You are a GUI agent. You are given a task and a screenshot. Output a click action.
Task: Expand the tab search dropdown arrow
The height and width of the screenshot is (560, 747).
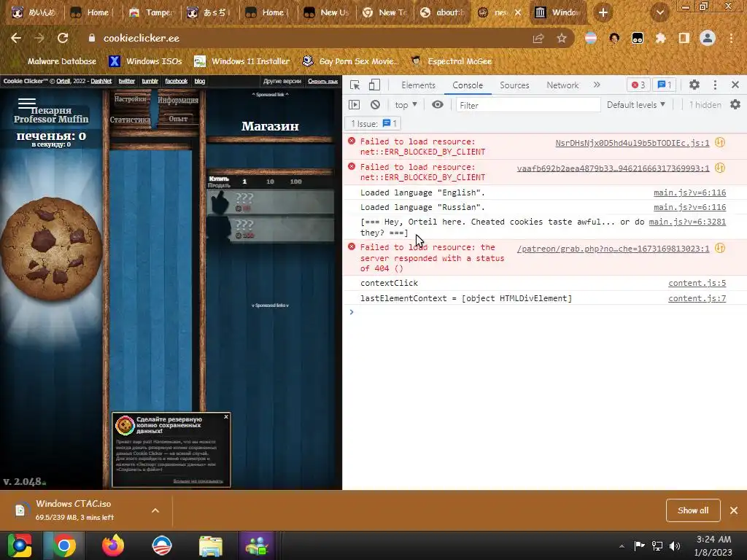click(x=659, y=12)
